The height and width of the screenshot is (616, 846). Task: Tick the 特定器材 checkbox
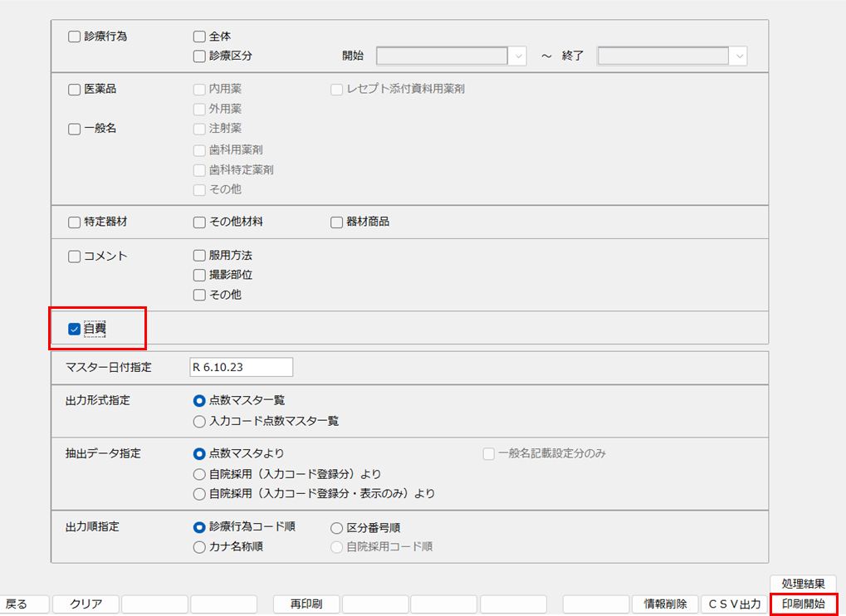pos(75,222)
